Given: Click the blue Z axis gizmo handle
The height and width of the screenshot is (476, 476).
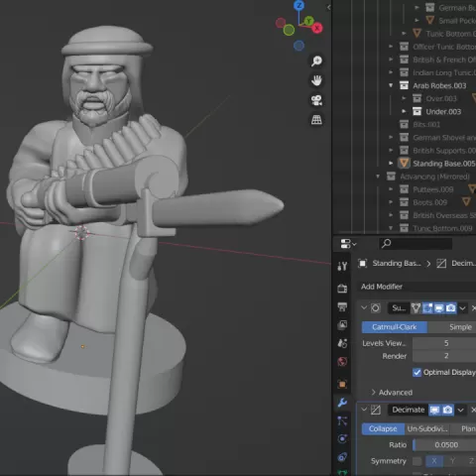Looking at the screenshot, I should click(x=299, y=5).
